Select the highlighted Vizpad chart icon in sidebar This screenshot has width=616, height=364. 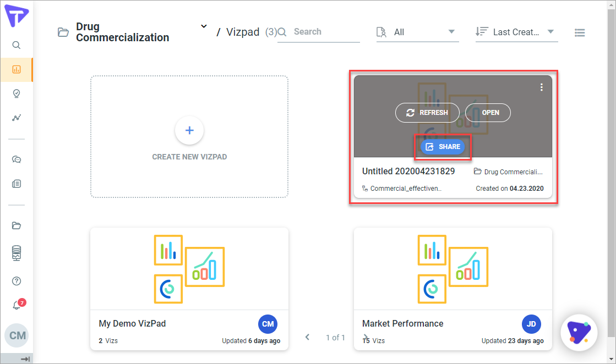pyautogui.click(x=16, y=69)
